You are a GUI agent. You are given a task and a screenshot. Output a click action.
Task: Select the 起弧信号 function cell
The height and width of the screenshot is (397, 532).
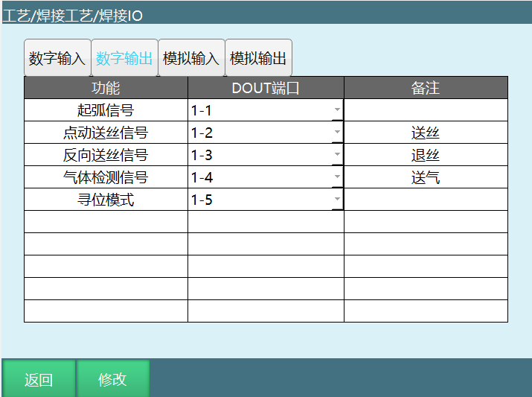[106, 110]
